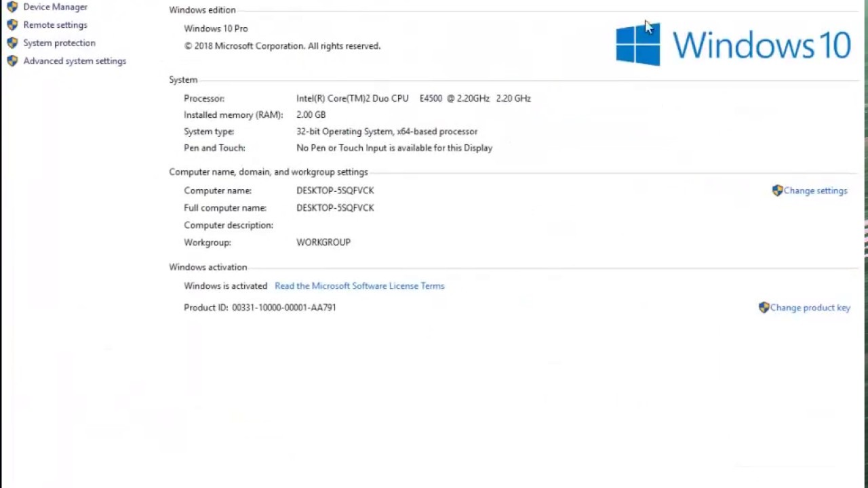Click the Windows is activated text
Viewport: 868px width, 488px height.
pos(225,286)
